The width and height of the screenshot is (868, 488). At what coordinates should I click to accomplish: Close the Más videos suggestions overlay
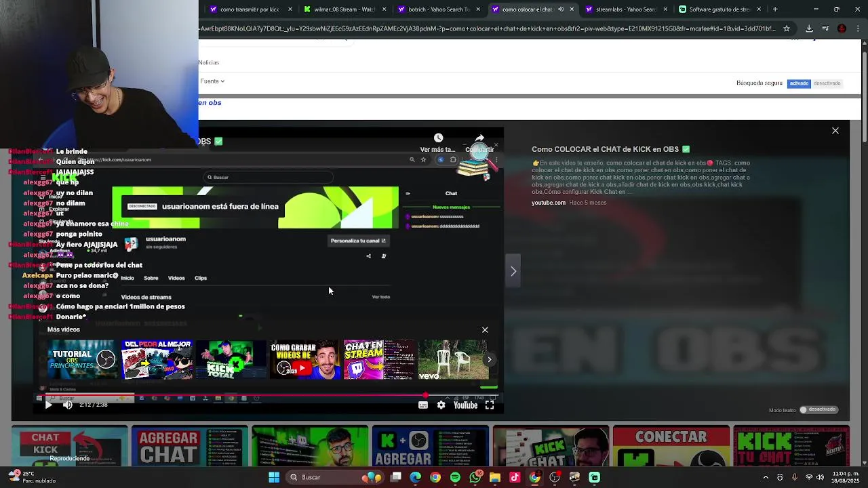click(485, 330)
